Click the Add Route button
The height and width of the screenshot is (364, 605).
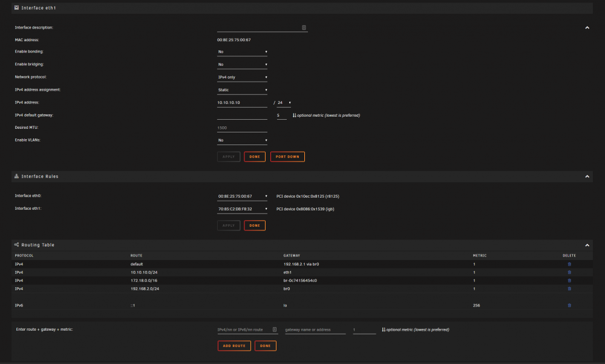coord(234,346)
